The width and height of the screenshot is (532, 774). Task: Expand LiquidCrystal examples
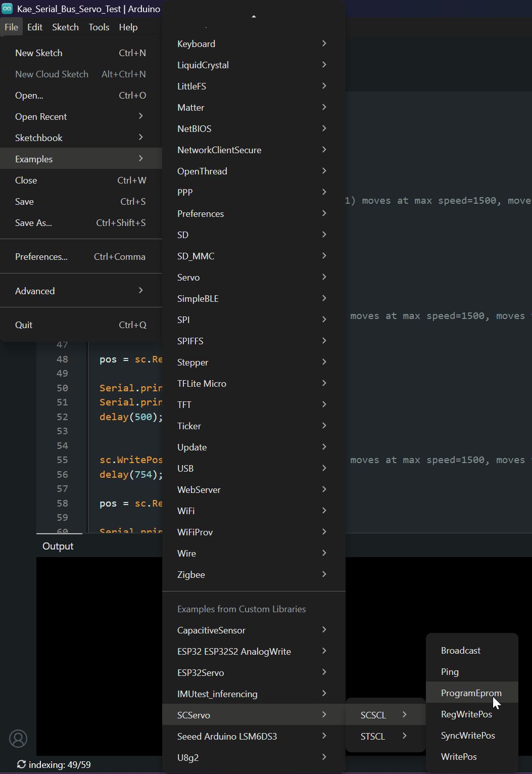click(254, 65)
